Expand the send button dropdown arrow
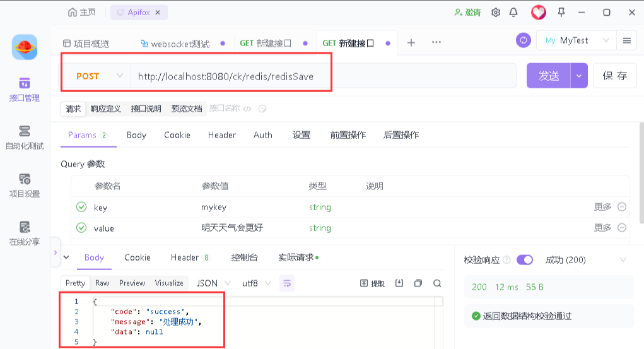644x349 pixels. pyautogui.click(x=579, y=76)
